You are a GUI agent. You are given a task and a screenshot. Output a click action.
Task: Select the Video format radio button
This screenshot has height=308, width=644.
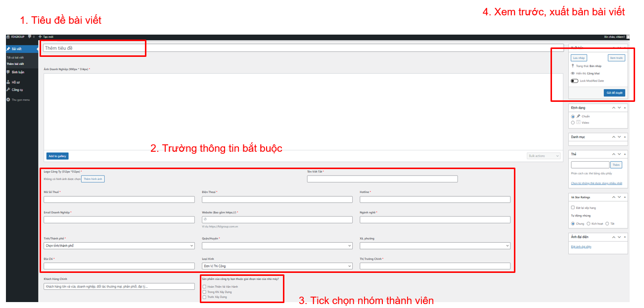pos(572,122)
